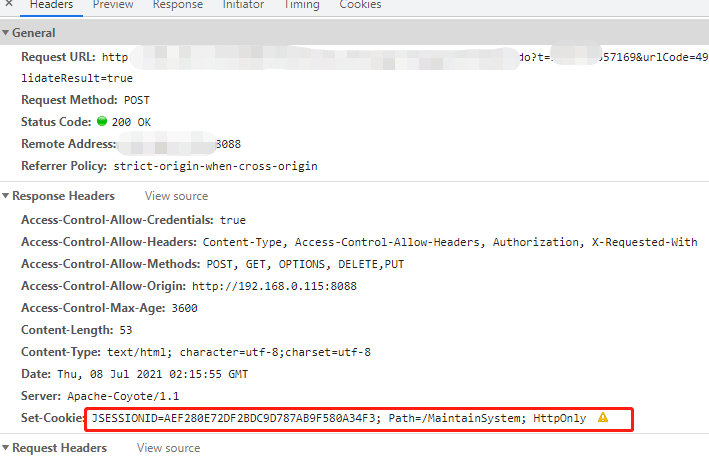Image resolution: width=709 pixels, height=464 pixels.
Task: Click the Set-Cookie header name
Action: pos(52,418)
